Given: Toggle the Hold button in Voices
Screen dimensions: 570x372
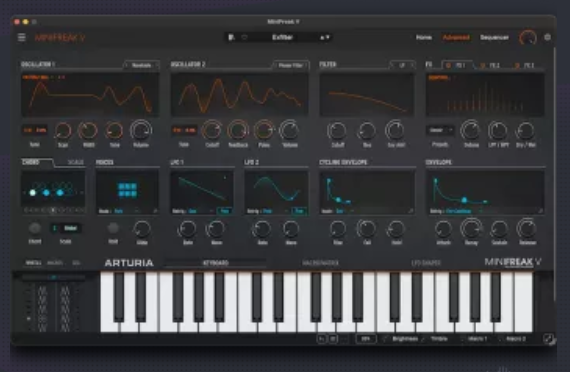Looking at the screenshot, I should 113,228.
